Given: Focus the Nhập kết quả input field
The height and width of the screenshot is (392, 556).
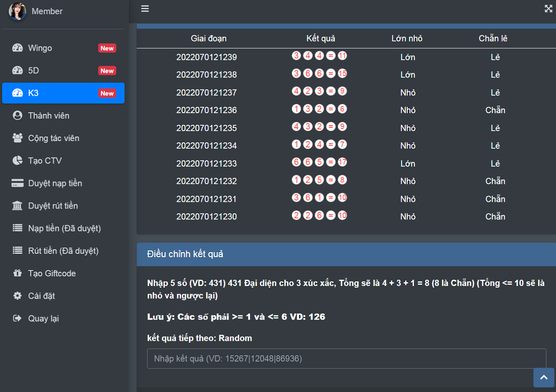Looking at the screenshot, I should (346, 358).
